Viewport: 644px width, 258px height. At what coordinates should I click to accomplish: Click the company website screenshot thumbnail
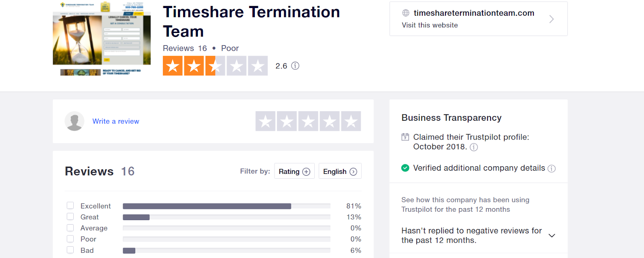102,38
